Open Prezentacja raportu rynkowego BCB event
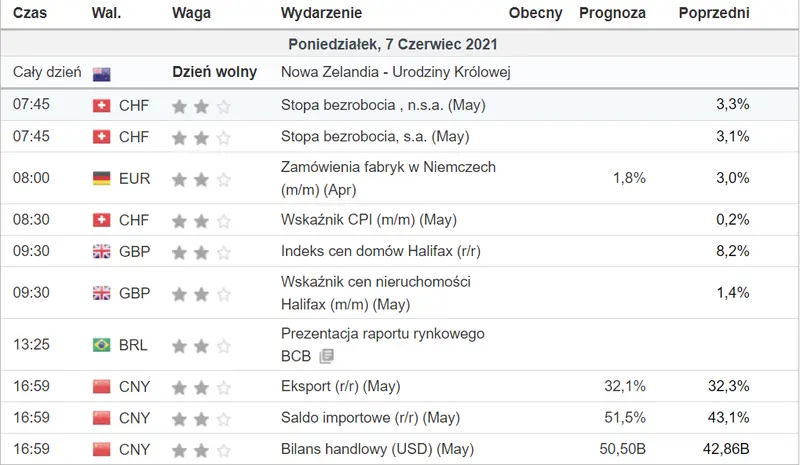 point(383,345)
